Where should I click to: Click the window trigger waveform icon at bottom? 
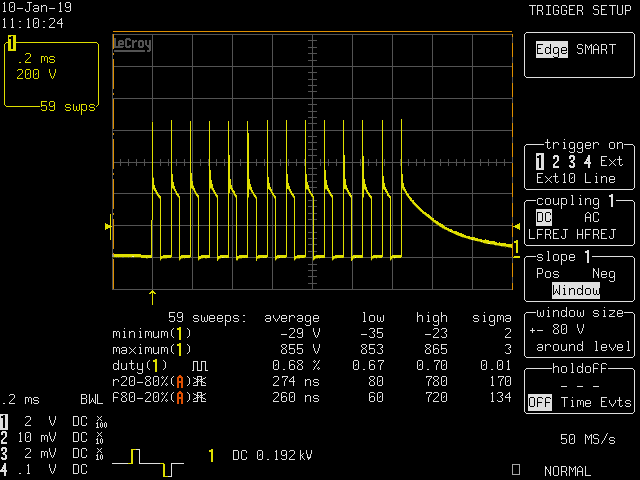148,463
